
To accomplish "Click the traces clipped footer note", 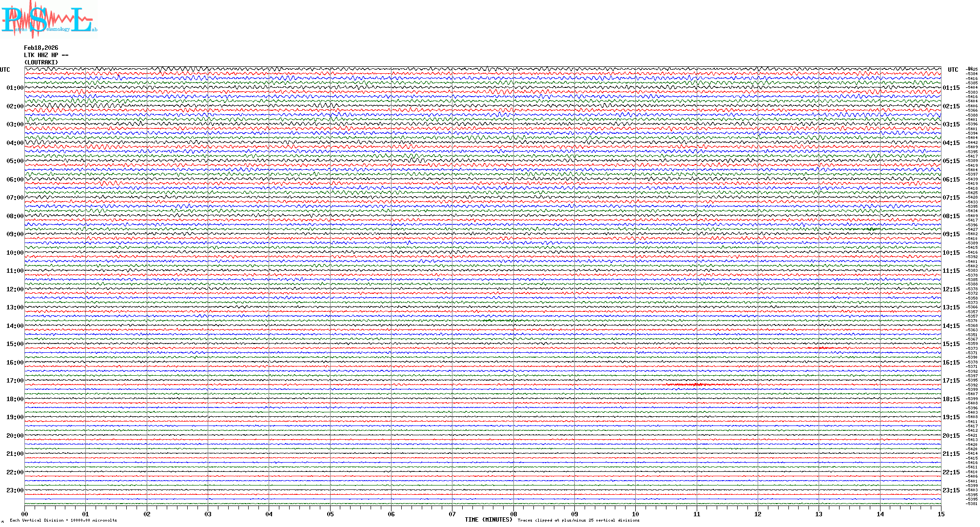I will pos(578,520).
